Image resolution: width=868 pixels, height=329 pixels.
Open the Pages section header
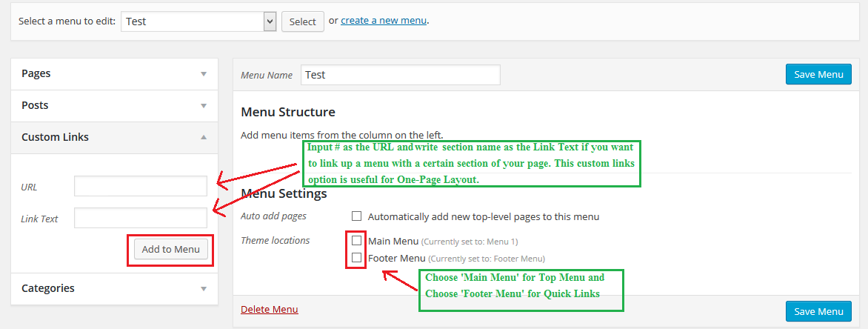tap(36, 74)
